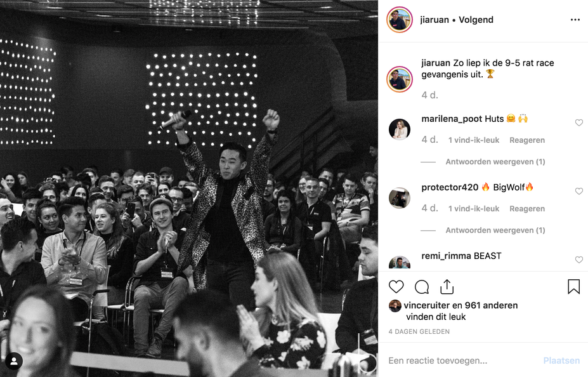Like protector420's BigWolf comment
Image resolution: width=588 pixels, height=377 pixels.
tap(579, 191)
